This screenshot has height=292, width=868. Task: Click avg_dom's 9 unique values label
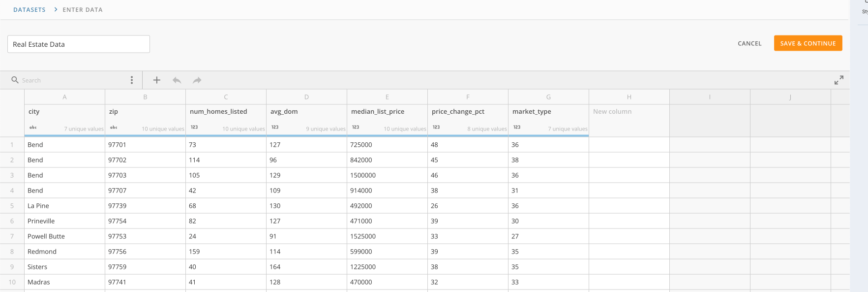coord(326,129)
